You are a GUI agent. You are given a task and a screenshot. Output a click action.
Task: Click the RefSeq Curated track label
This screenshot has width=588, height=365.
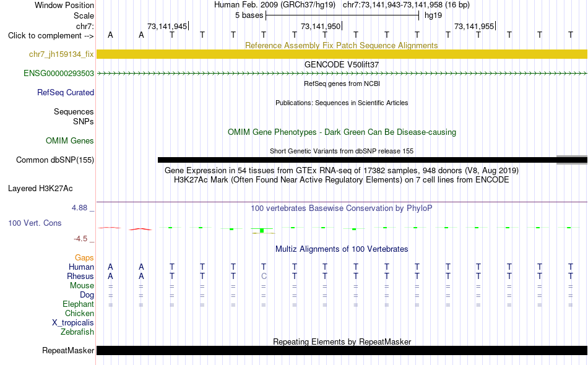pos(65,93)
